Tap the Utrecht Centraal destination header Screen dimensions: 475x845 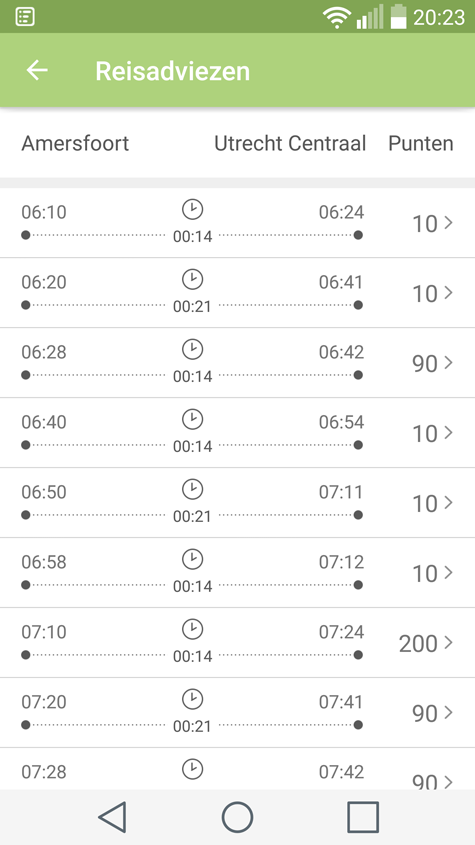pos(290,143)
